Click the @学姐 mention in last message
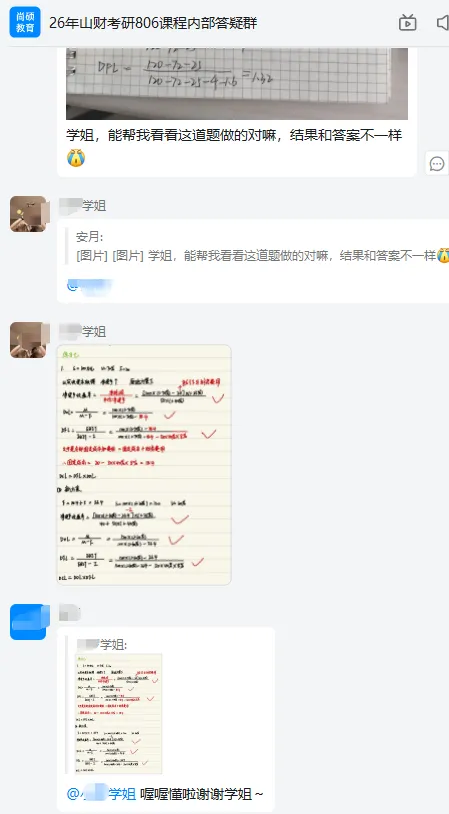449x814 pixels. (x=101, y=794)
